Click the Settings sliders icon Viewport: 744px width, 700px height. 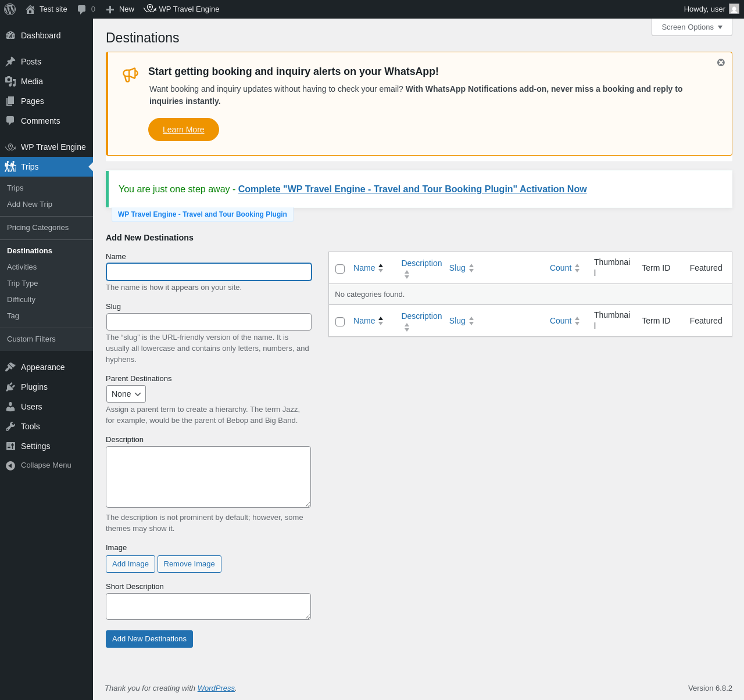[10, 446]
